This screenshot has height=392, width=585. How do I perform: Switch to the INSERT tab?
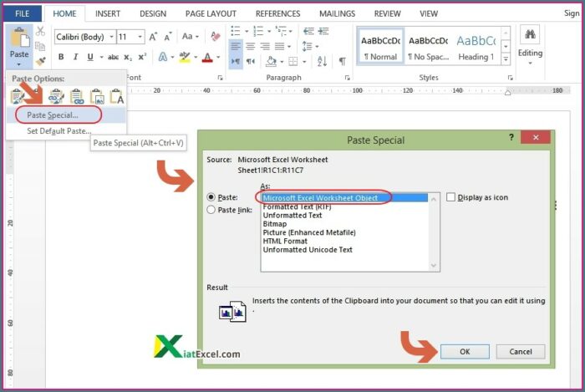click(108, 14)
